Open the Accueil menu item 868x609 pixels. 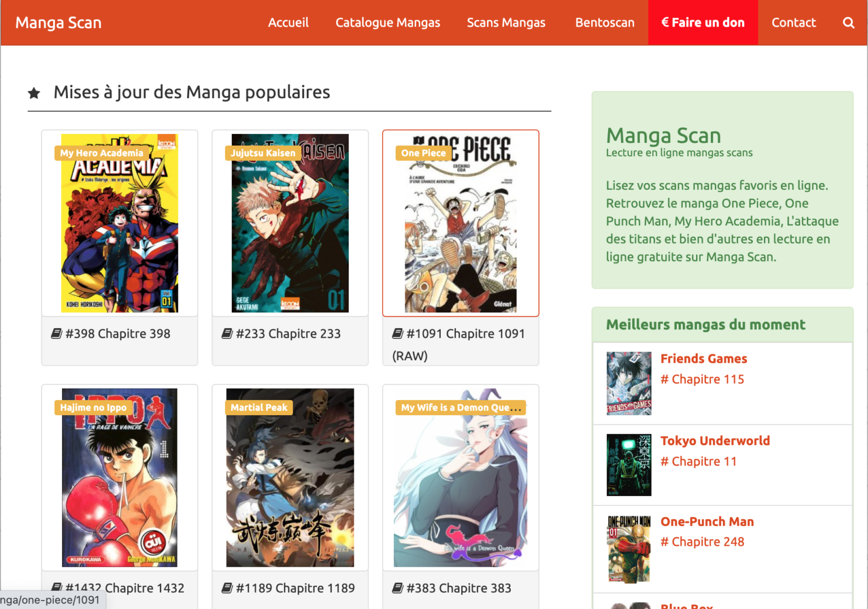[288, 23]
